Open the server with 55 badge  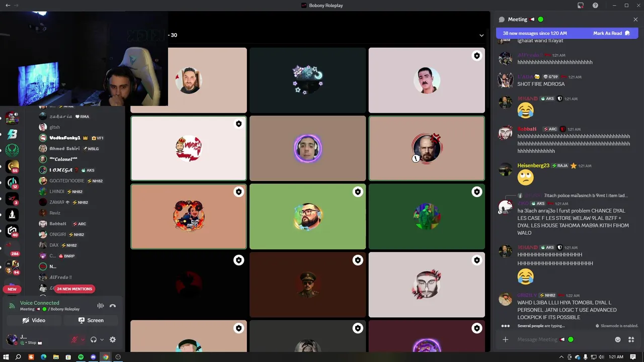click(12, 166)
